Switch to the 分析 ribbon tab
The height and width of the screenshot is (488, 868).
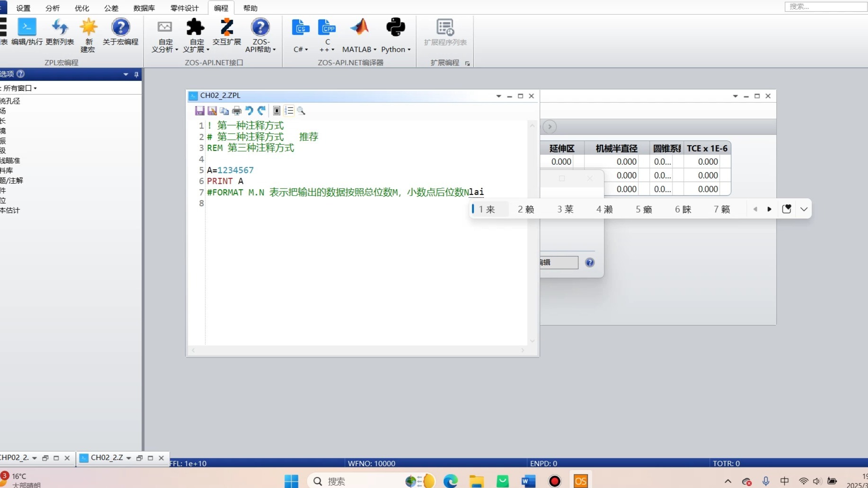click(x=53, y=8)
